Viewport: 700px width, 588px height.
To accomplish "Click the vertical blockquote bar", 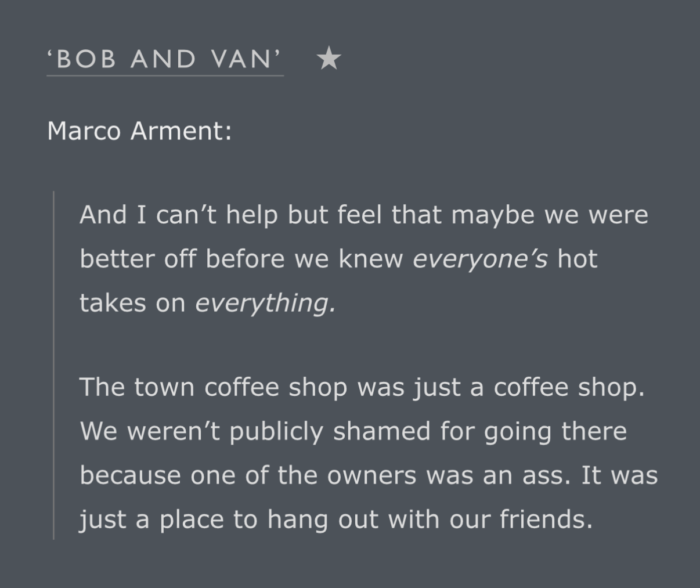I will pos(53,366).
